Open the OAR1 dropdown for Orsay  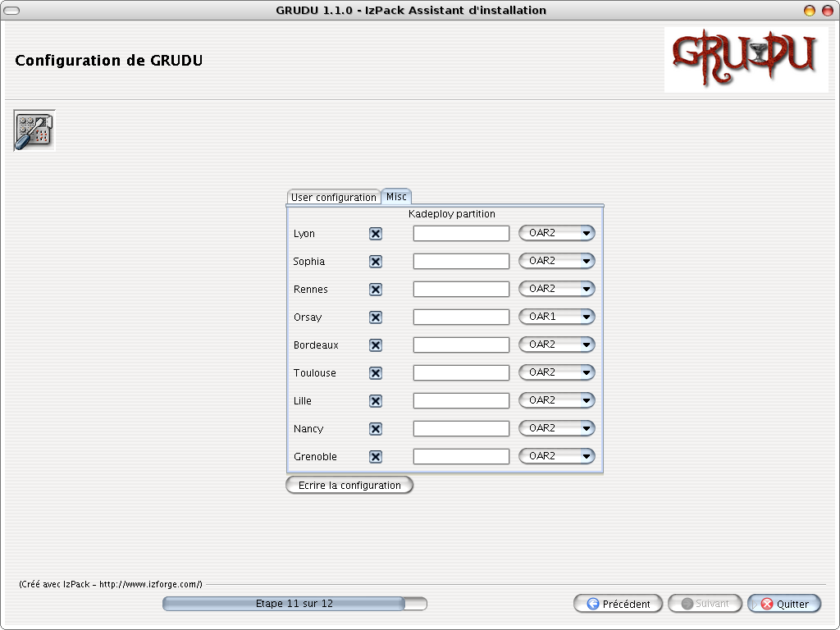point(557,317)
